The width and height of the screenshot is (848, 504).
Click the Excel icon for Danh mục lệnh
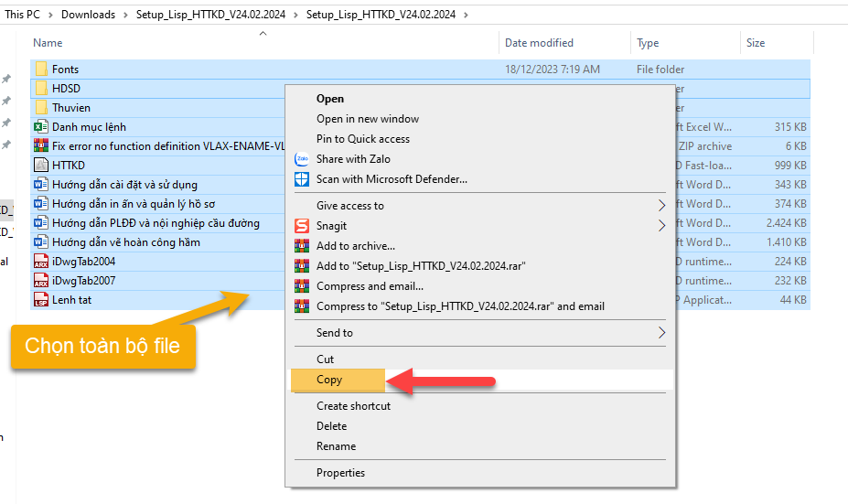pos(40,127)
